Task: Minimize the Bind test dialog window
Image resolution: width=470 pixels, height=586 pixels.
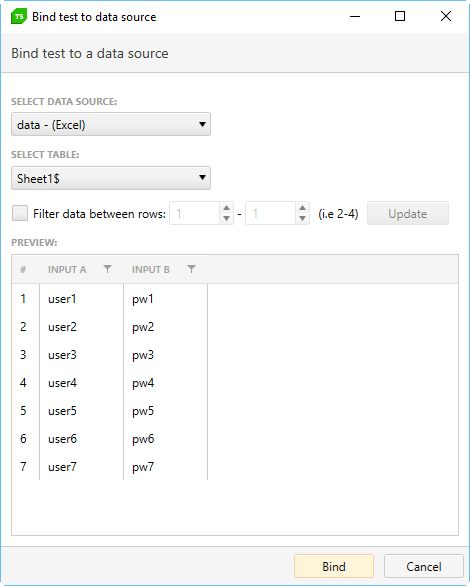Action: click(x=355, y=16)
